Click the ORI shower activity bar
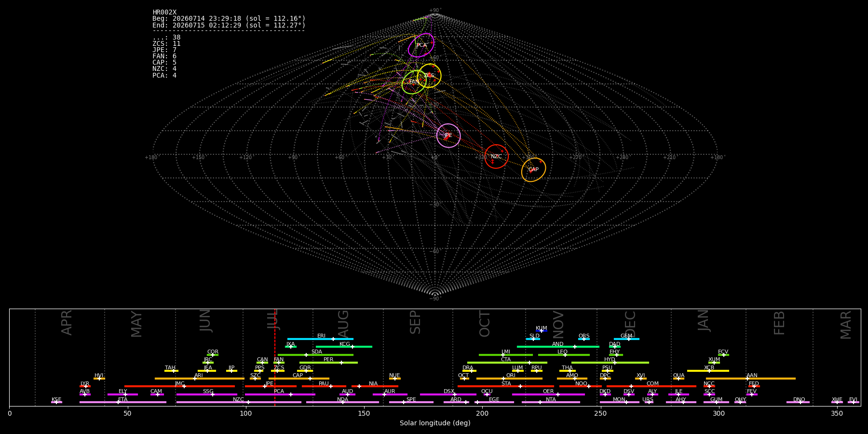Screen dimensions: 868x434 click(x=509, y=379)
